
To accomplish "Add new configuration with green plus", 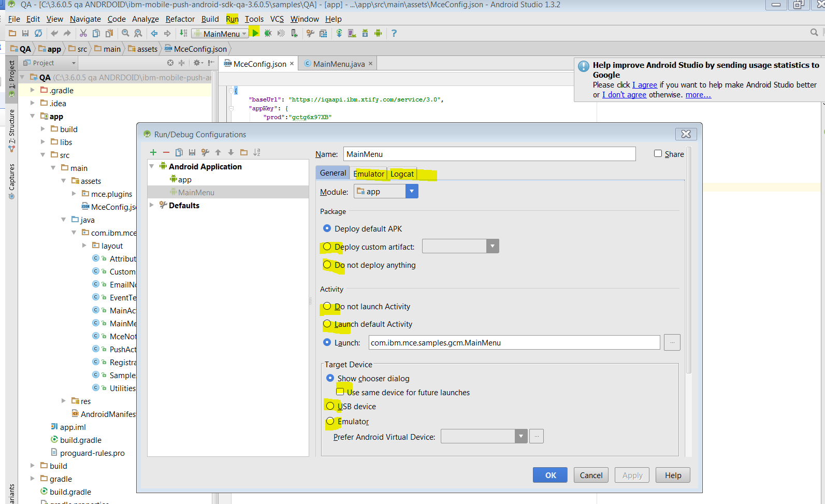I will (x=153, y=152).
